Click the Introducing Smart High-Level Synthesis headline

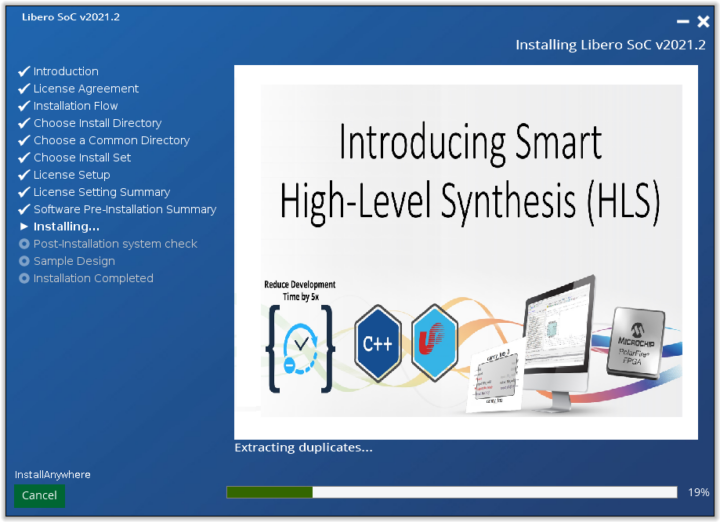[x=470, y=174]
